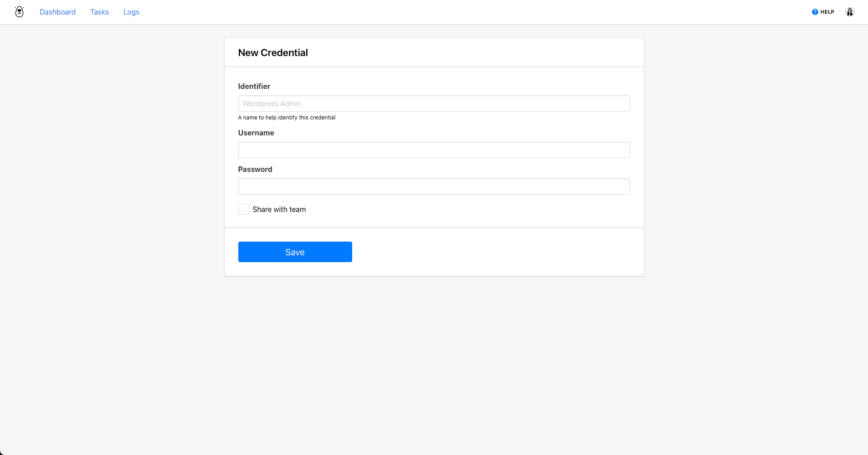
Task: Click the "New Credential" heading
Action: point(272,52)
